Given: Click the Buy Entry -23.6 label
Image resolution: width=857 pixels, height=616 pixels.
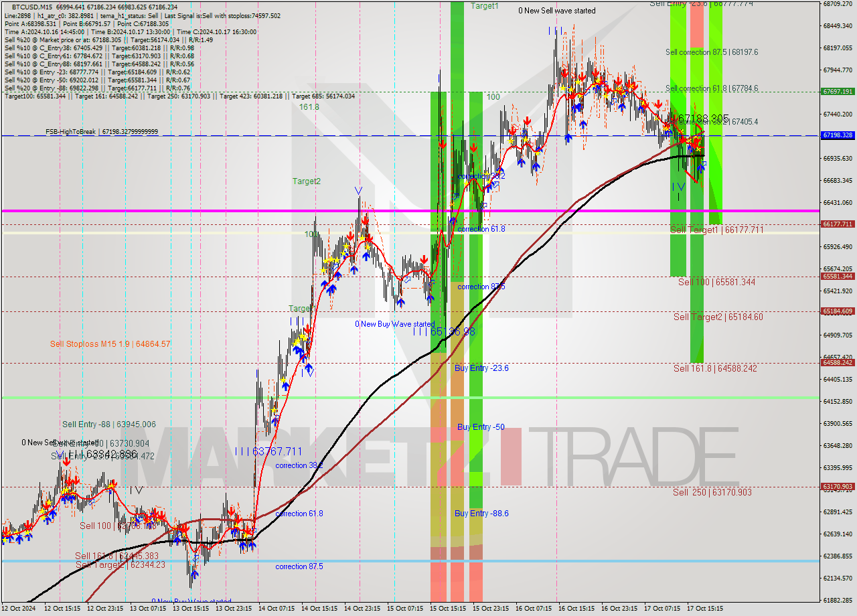Looking at the screenshot, I should pyautogui.click(x=481, y=368).
